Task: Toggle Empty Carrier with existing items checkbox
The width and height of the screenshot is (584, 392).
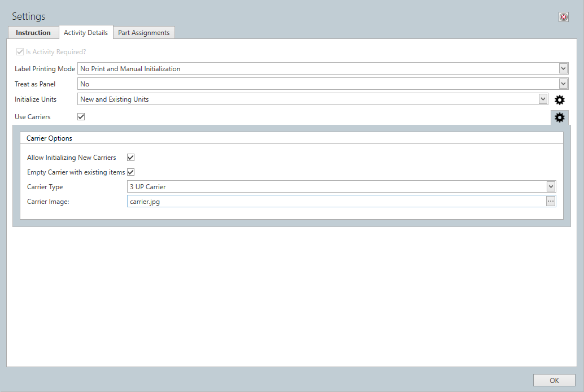Action: [131, 172]
